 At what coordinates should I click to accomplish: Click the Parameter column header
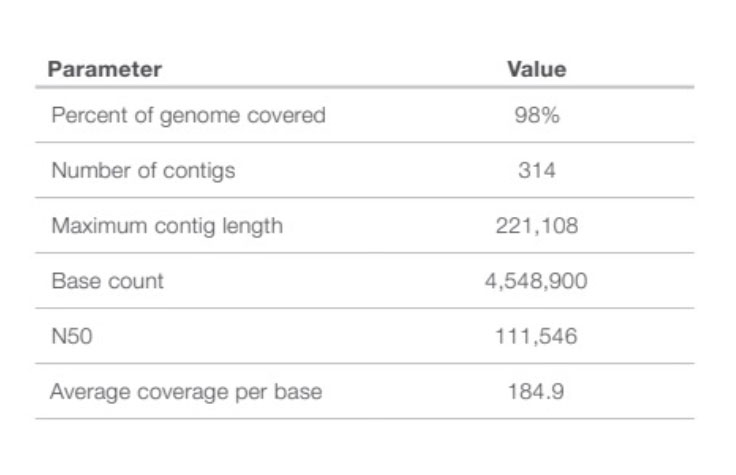105,69
